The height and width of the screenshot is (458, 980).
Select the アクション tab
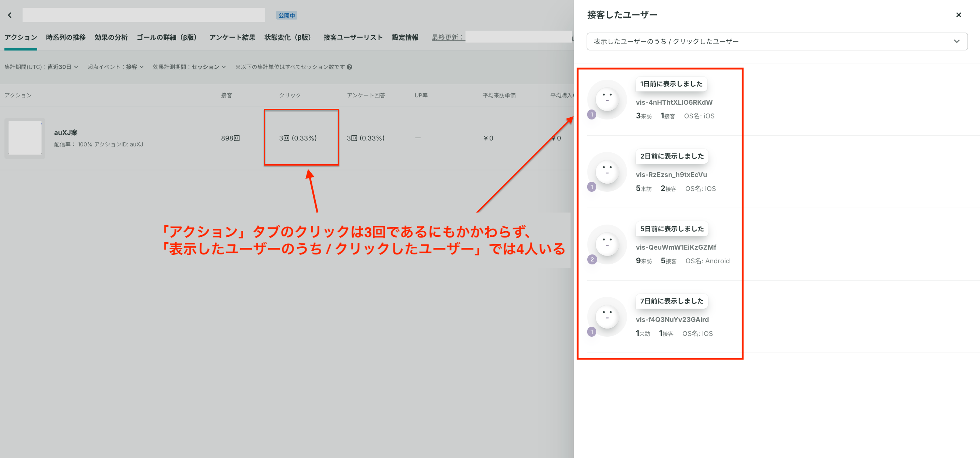(x=21, y=37)
